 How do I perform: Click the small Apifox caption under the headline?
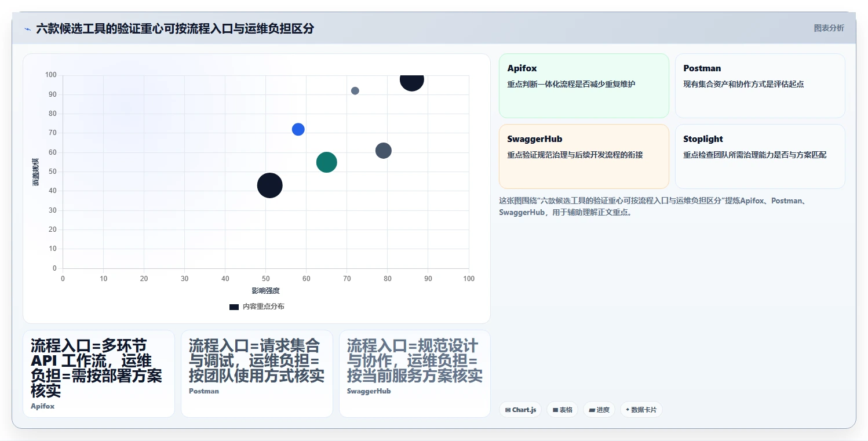43,406
